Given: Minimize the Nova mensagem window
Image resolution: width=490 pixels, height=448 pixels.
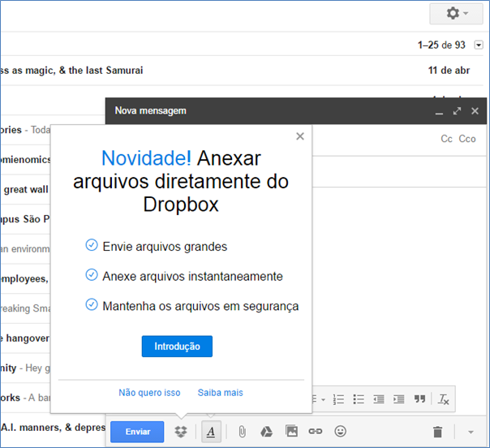Looking at the screenshot, I should [x=439, y=112].
